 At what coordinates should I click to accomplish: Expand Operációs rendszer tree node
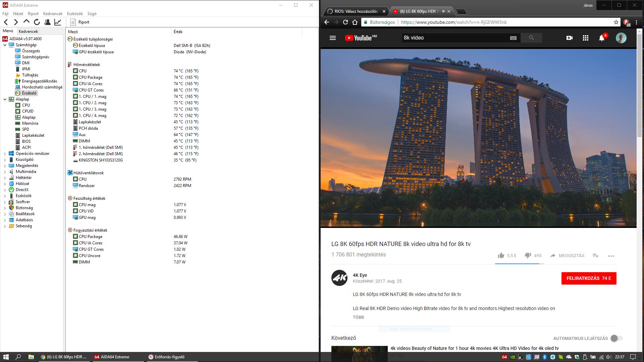(x=5, y=154)
